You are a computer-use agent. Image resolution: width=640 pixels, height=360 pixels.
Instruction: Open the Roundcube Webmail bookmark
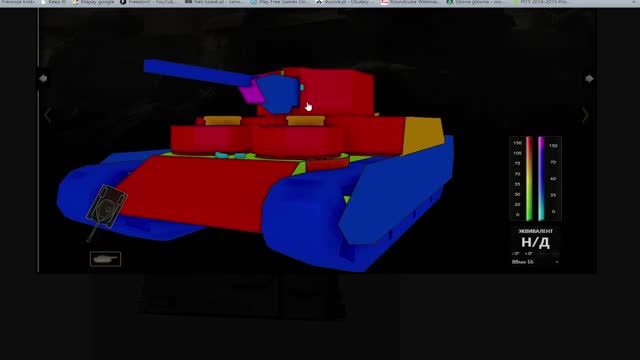[410, 2]
